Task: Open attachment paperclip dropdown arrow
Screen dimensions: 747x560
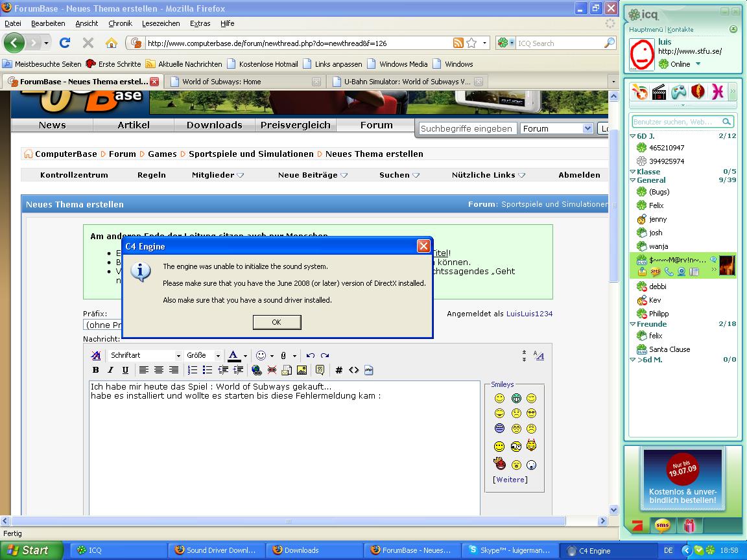Action: point(294,356)
